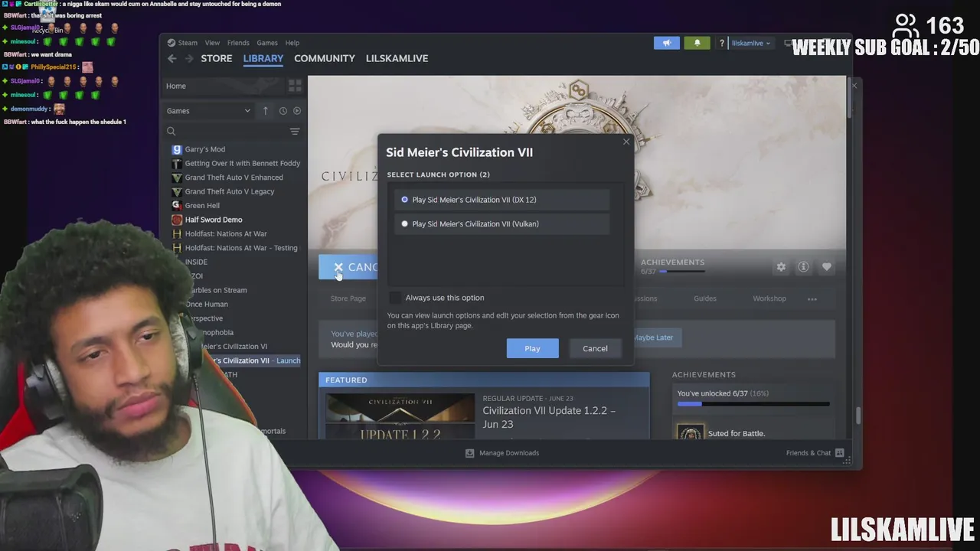Image resolution: width=980 pixels, height=551 pixels.
Task: Open the Civilization VII Update 1.2.2 headline
Action: (549, 417)
